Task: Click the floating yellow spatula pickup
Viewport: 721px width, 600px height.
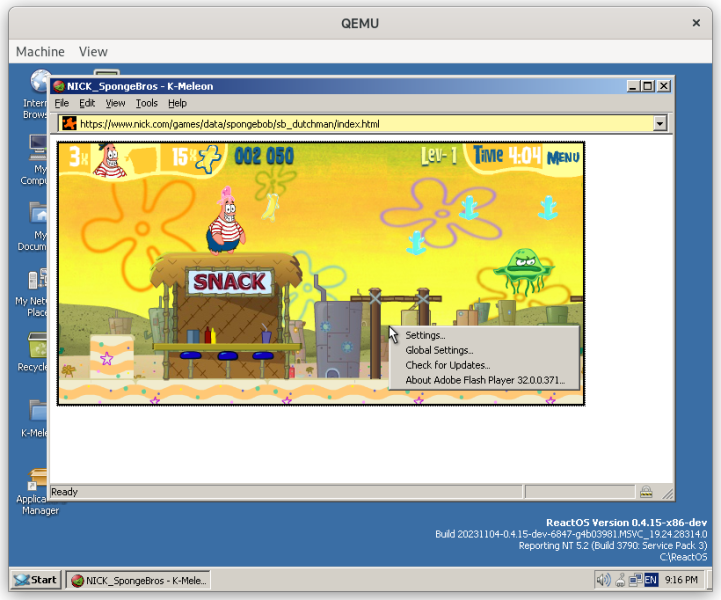Action: (271, 206)
